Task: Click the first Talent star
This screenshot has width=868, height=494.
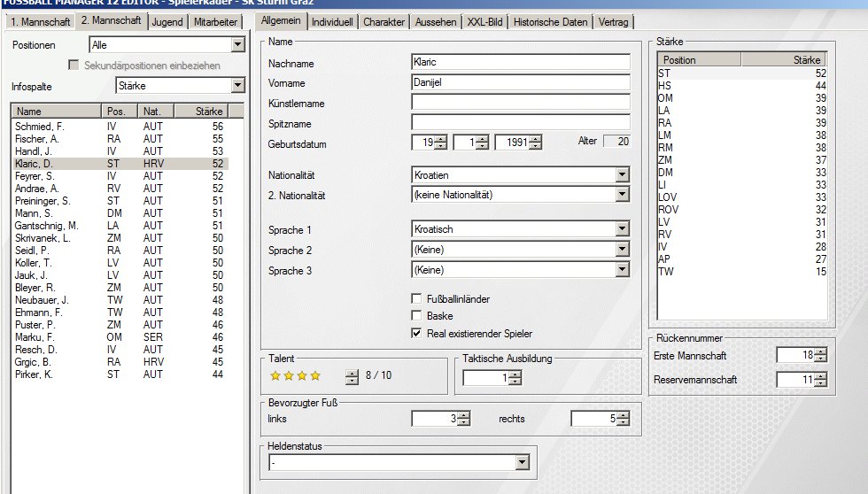Action: click(275, 376)
